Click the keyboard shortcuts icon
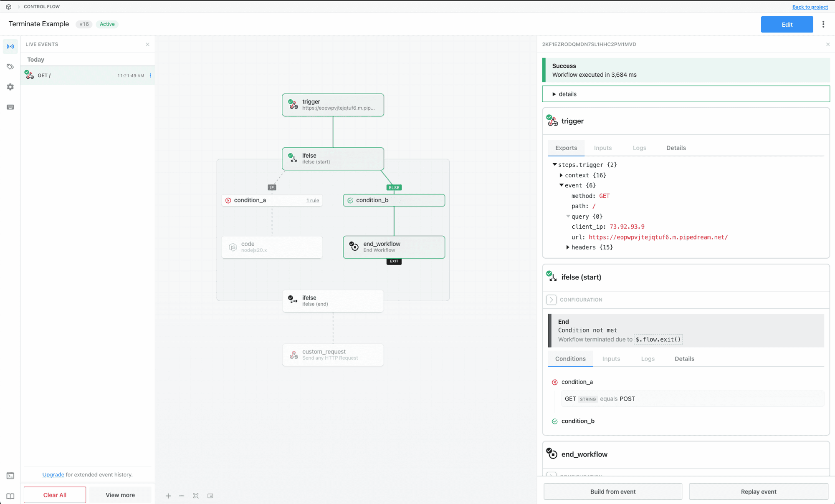The image size is (835, 504). tap(10, 107)
